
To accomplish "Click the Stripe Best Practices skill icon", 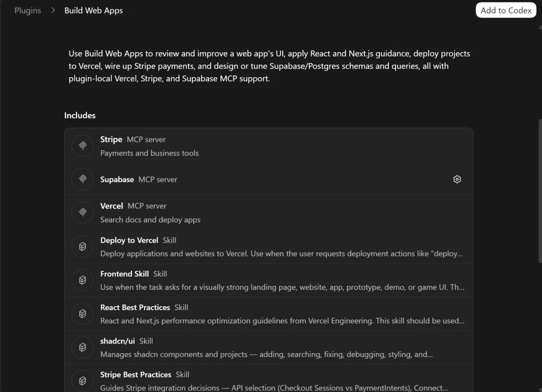I will [83, 380].
